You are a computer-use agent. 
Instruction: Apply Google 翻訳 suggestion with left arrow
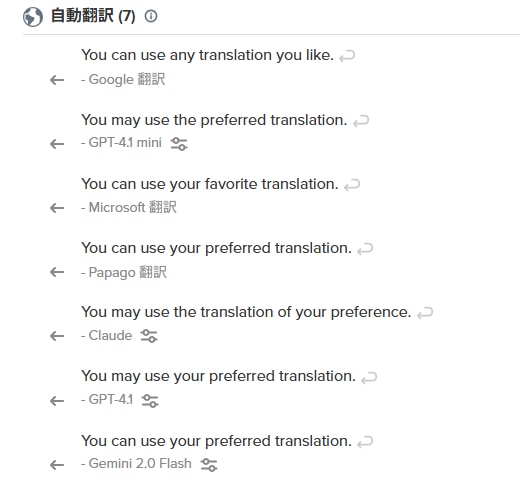pos(57,80)
